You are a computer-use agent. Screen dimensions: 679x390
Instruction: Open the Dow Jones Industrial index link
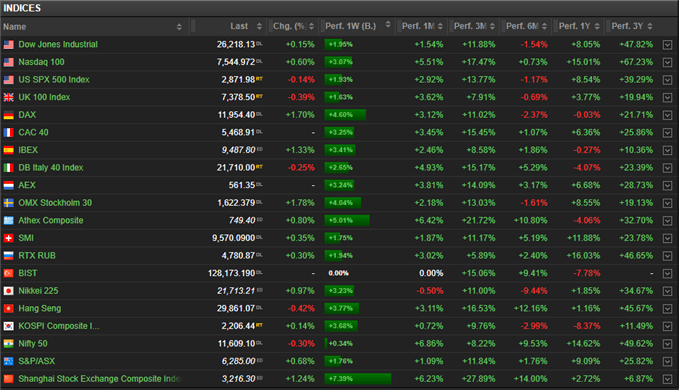click(58, 45)
